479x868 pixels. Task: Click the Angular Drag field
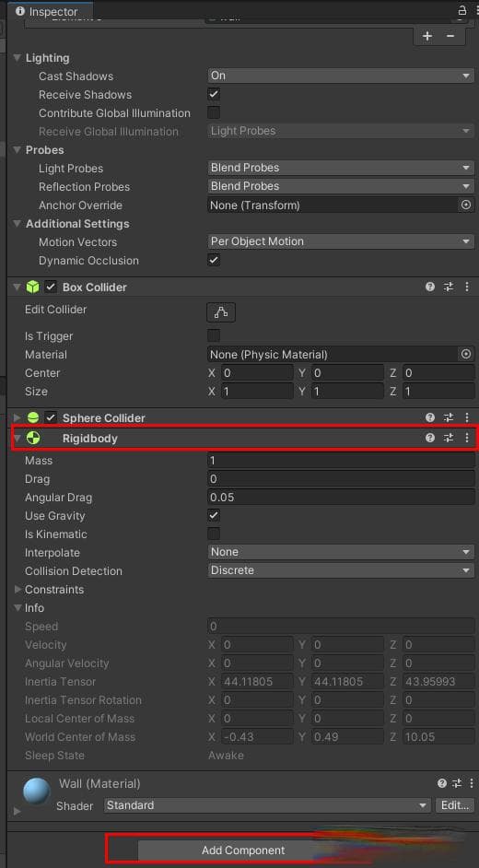pyautogui.click(x=341, y=497)
